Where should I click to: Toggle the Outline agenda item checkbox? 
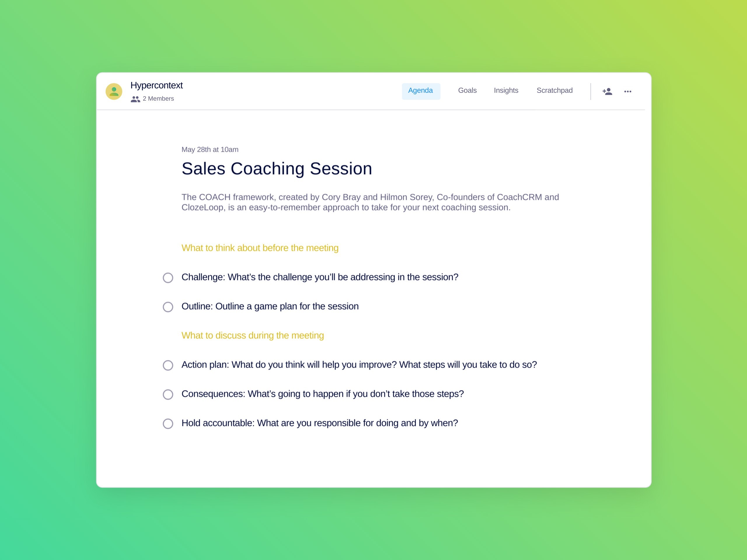tap(167, 307)
